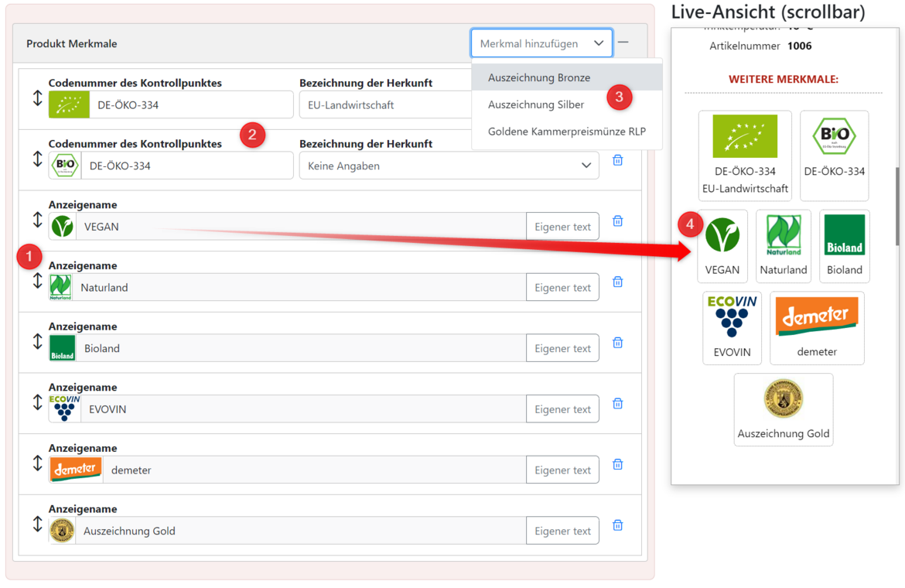Select the reorder handle of the EVOVIN row
Image resolution: width=905 pixels, height=588 pixels.
[38, 402]
